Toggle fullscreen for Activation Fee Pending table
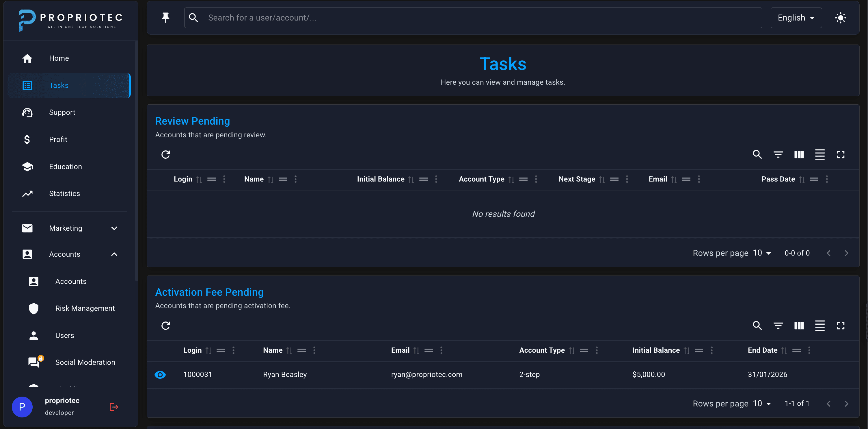This screenshot has height=429, width=868. tap(841, 326)
